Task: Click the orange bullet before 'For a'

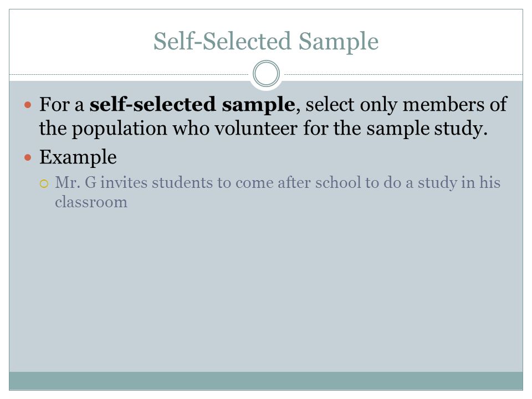Action: tap(28, 105)
